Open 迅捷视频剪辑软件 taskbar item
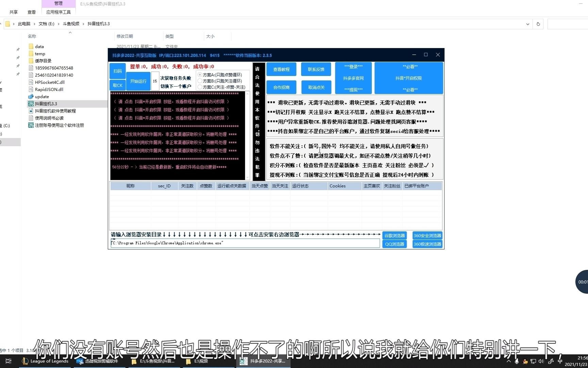588x368 pixels. click(99, 361)
